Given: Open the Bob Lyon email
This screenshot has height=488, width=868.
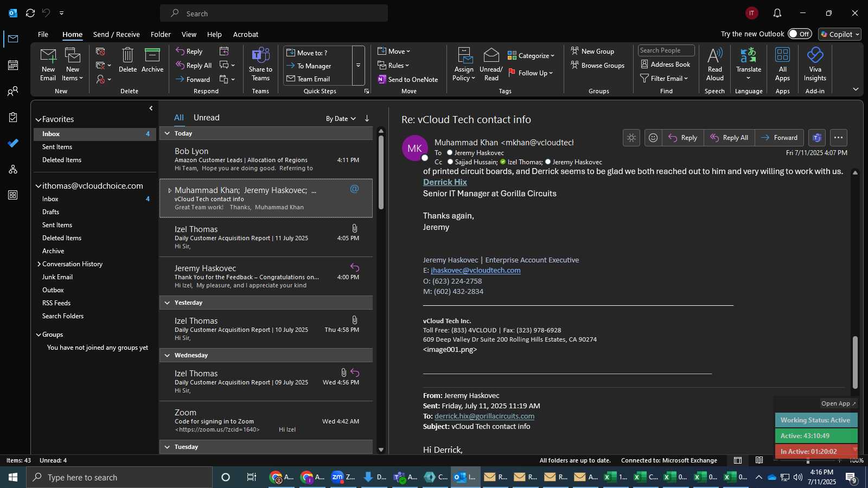Looking at the screenshot, I should (x=266, y=159).
